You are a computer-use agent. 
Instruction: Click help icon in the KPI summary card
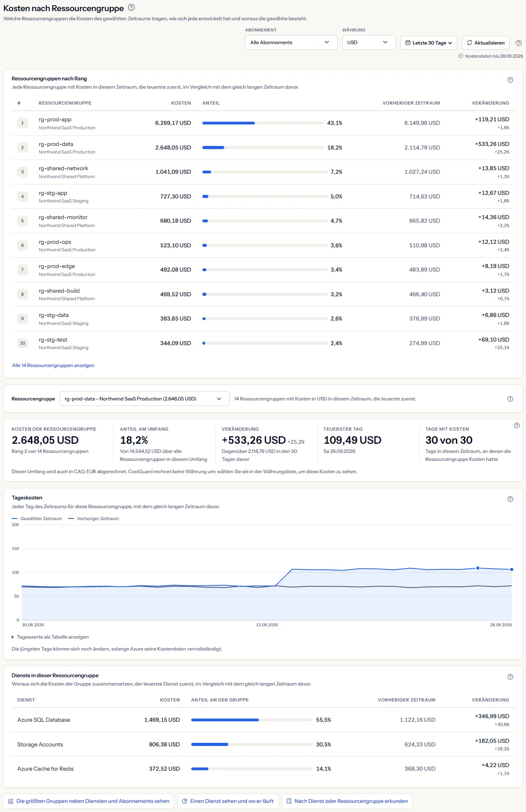point(516,425)
